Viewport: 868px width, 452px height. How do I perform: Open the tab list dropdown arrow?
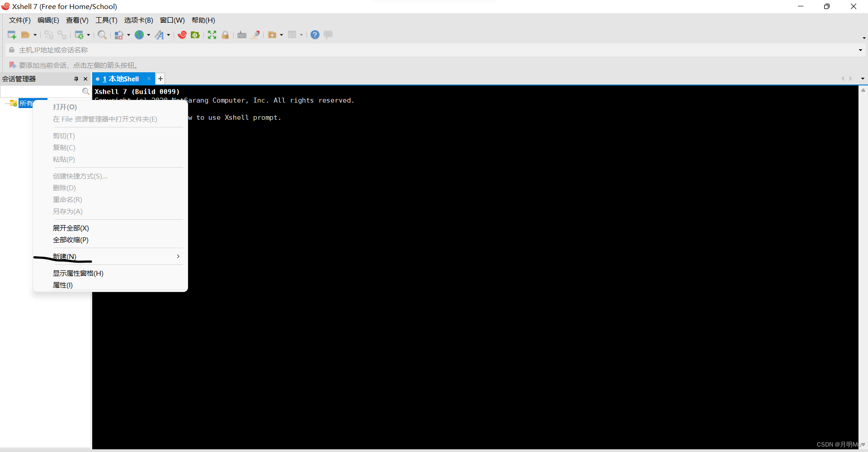tap(863, 79)
